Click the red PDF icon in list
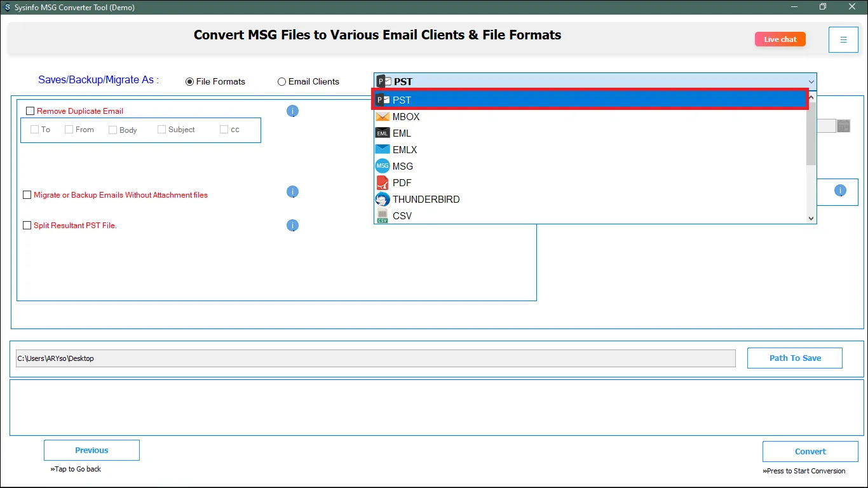Viewport: 868px width, 488px height. [382, 183]
